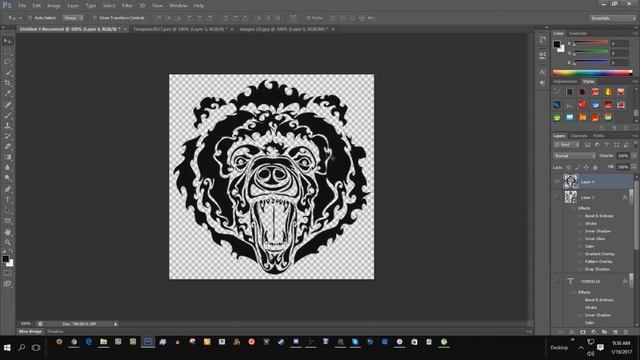Select the Lasso tool

point(7,62)
